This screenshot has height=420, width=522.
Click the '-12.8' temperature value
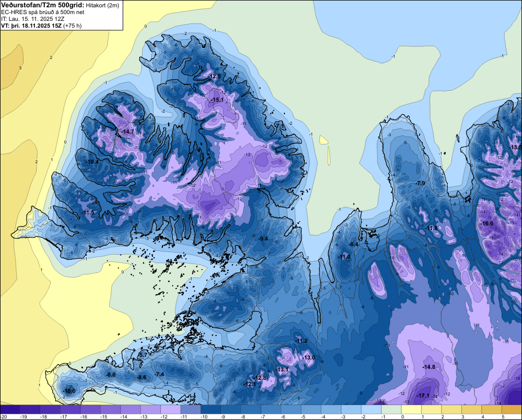tap(260, 378)
